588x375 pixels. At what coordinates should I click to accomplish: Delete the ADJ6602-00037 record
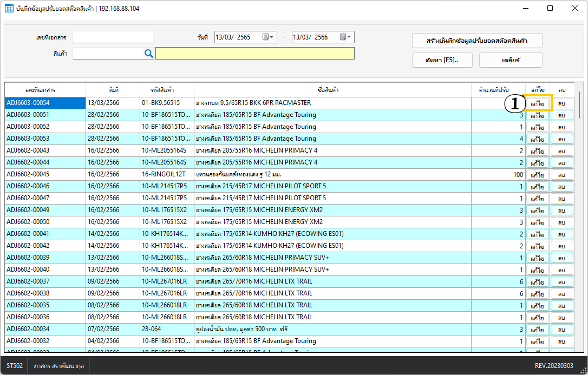(561, 281)
